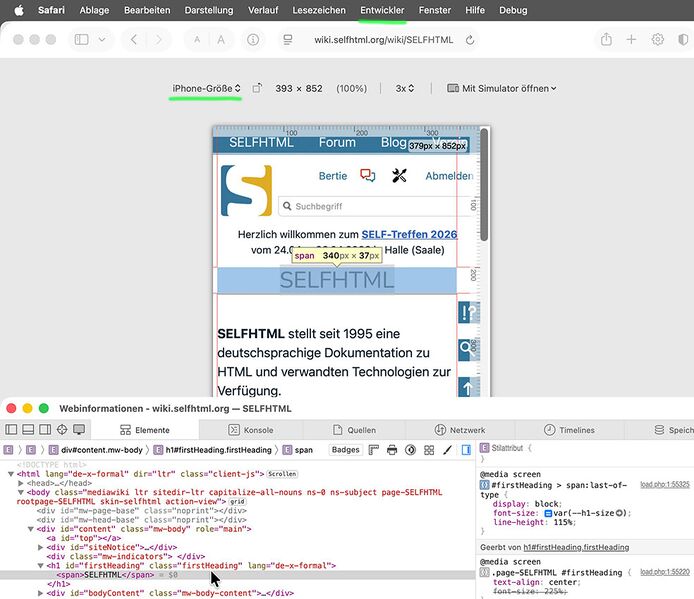The height and width of the screenshot is (599, 694).
Task: Toggle the rulers icon next to Badges
Action: 374,450
